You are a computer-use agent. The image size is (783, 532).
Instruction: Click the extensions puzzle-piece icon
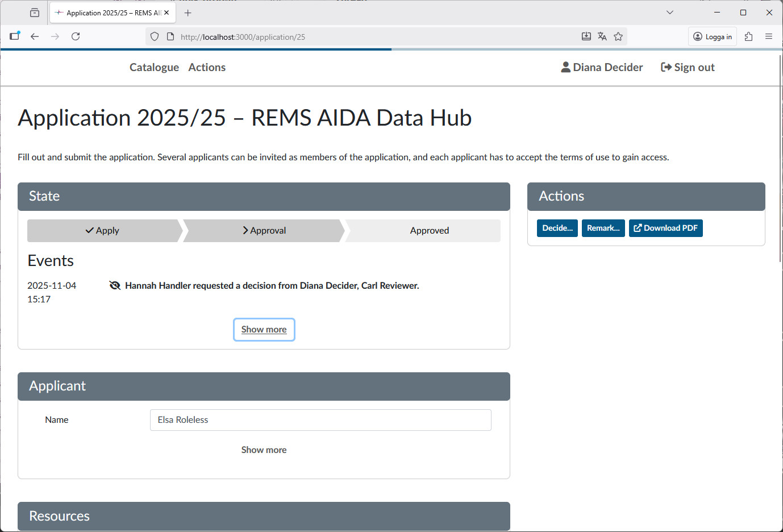point(748,36)
